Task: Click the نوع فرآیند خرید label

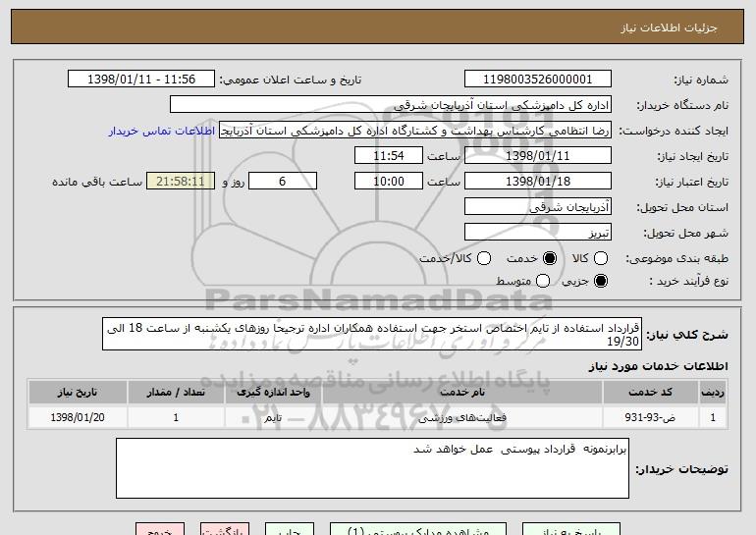Action: tap(688, 281)
